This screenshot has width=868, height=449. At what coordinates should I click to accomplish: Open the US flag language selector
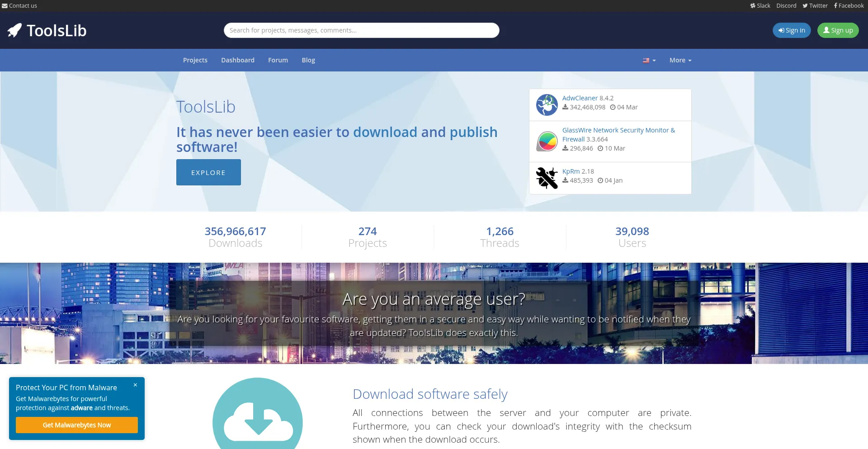pyautogui.click(x=649, y=60)
